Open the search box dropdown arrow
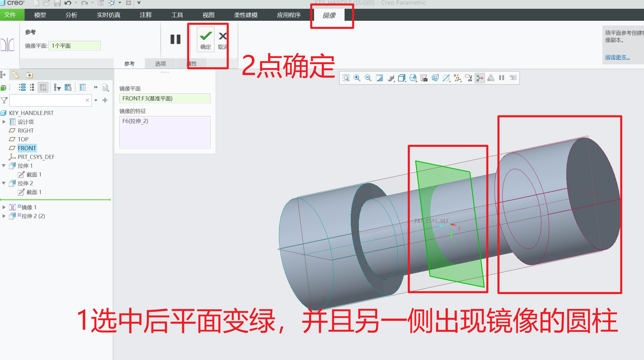 pyautogui.click(x=96, y=100)
